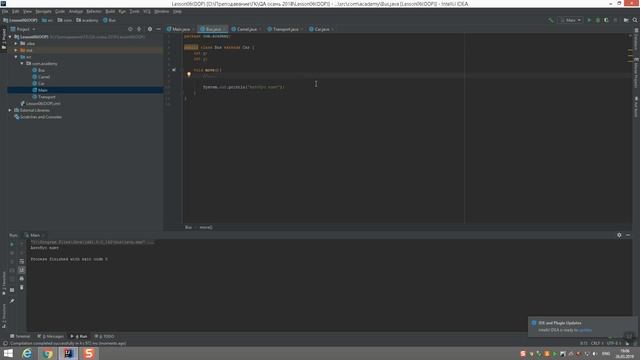Hide the Project panel with the minimize icon
Viewport: 640px width, 360px height.
point(158,29)
